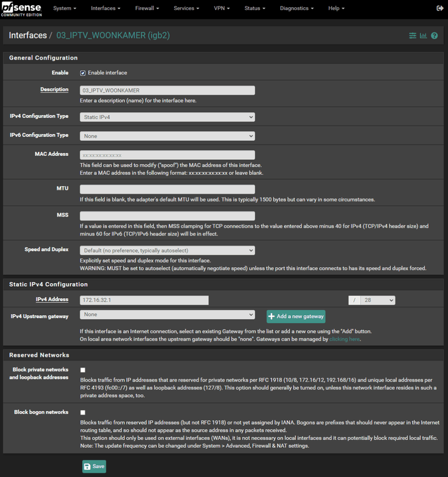Click the logout icon in top bar
The image size is (448, 477).
440,8
